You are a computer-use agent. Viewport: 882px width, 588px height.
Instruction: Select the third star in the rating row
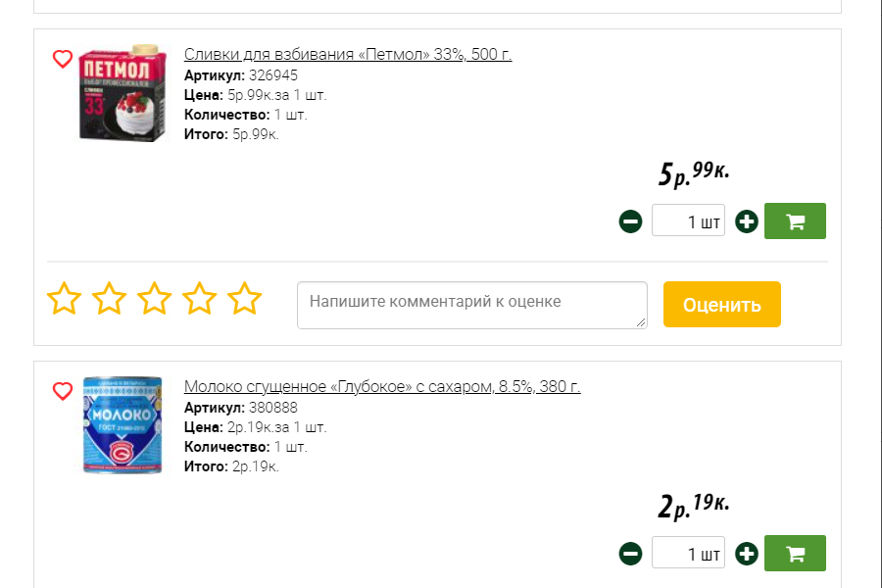click(x=152, y=300)
